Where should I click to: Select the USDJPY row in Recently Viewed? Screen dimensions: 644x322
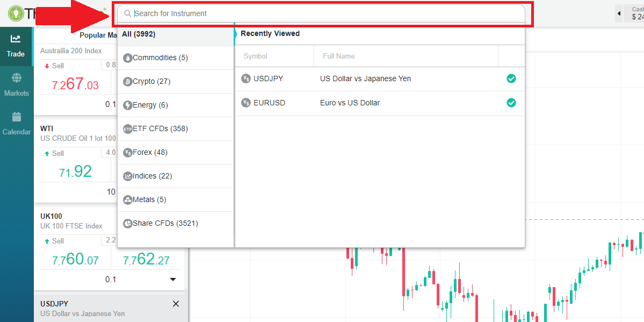[x=380, y=79]
